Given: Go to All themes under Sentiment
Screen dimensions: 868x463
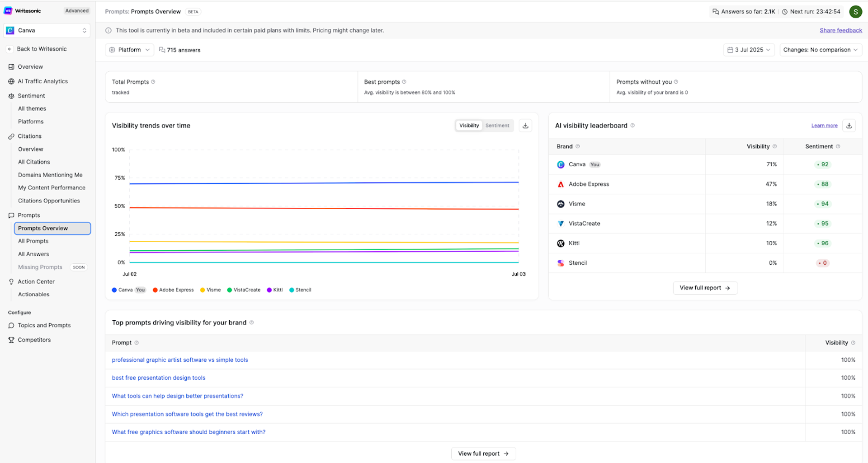Looking at the screenshot, I should click(x=32, y=108).
